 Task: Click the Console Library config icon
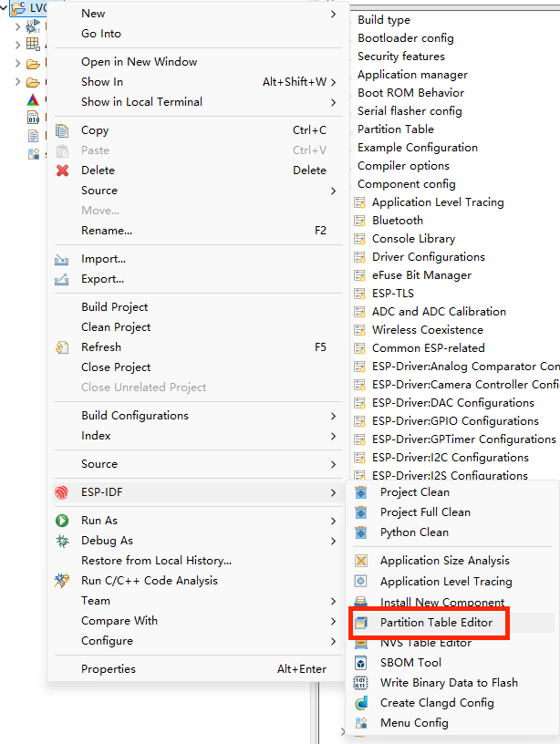[360, 239]
